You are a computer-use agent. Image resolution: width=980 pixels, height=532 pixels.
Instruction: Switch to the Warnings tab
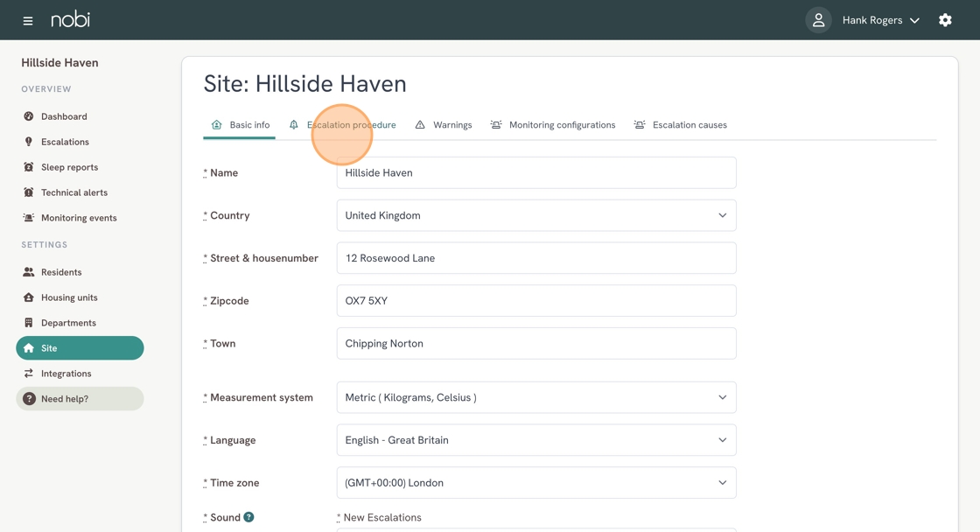[x=451, y=125]
